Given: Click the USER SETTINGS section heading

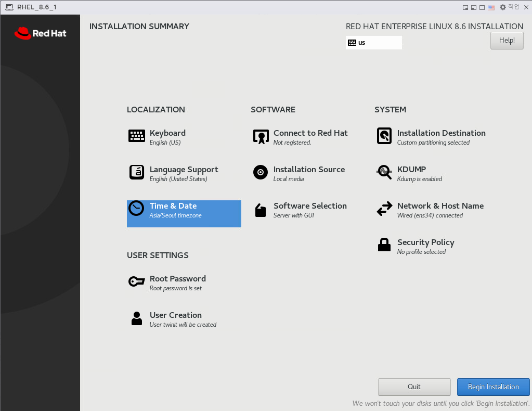Looking at the screenshot, I should coord(158,255).
